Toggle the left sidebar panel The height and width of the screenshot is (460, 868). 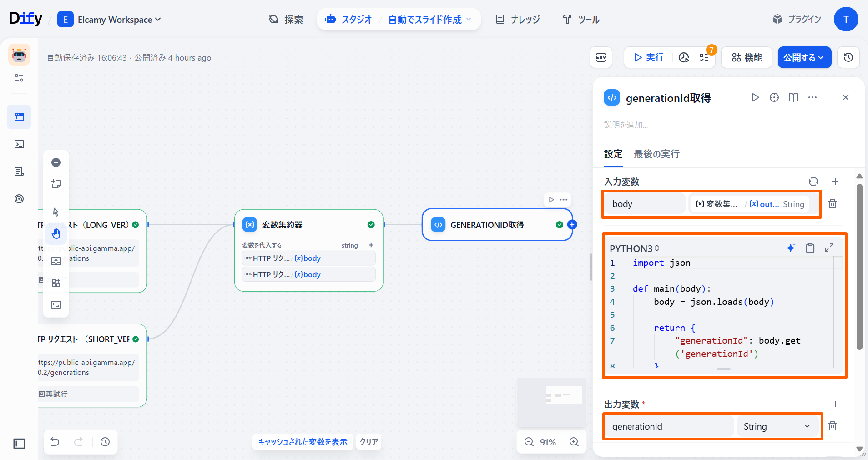coord(19,443)
